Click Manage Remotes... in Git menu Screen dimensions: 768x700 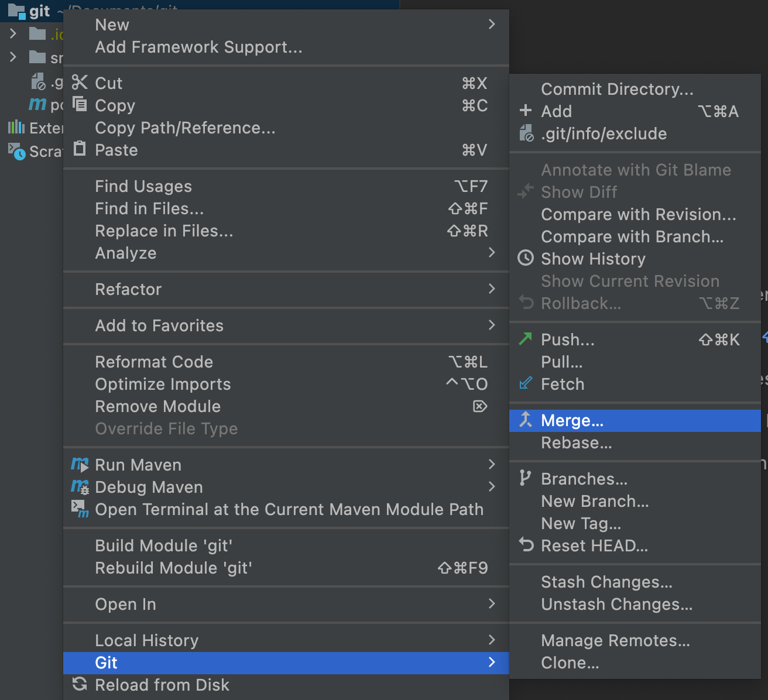(615, 640)
